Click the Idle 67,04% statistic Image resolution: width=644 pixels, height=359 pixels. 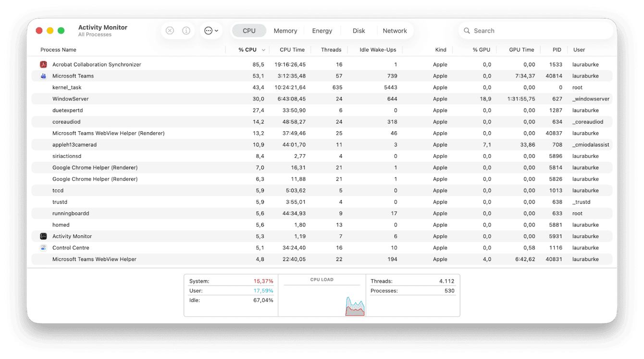(231, 300)
